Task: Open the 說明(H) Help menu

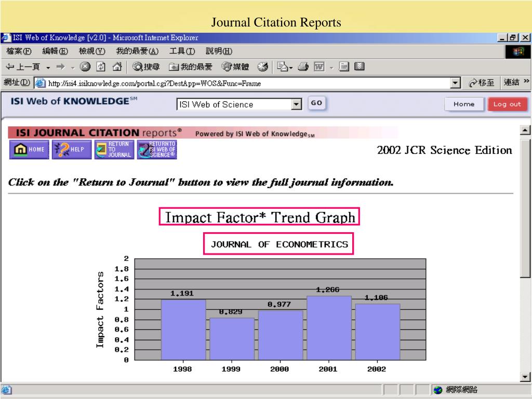Action: [219, 51]
